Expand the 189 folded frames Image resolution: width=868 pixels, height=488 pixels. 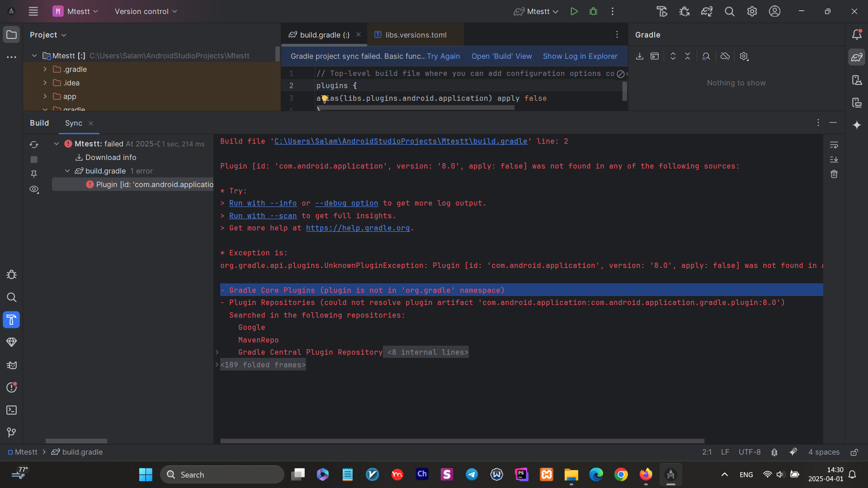pos(263,365)
